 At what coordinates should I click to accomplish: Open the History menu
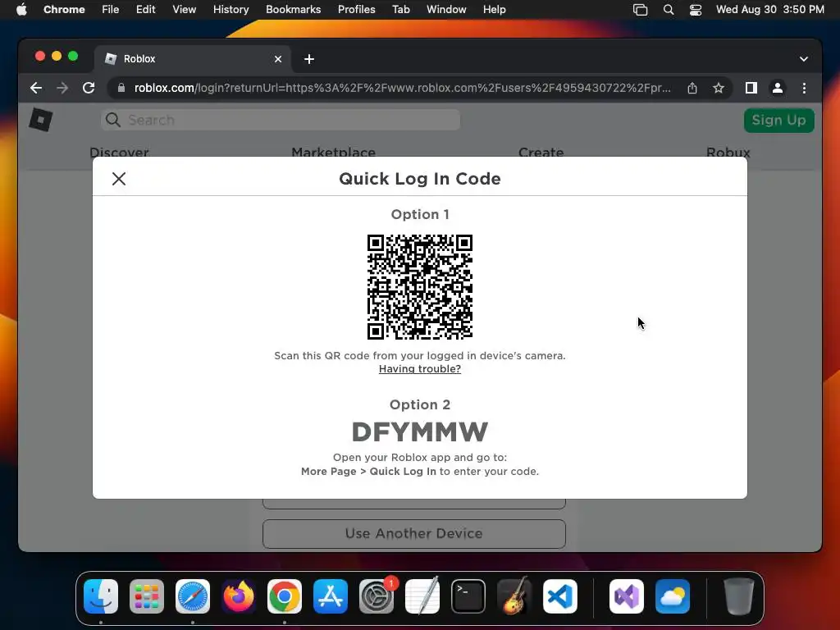coord(231,10)
